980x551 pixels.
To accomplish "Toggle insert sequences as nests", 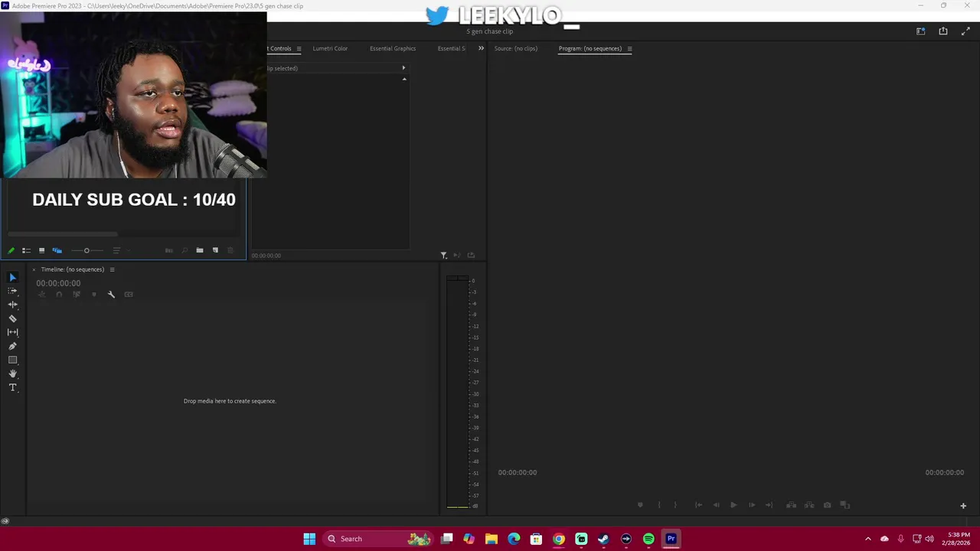I will coord(41,295).
